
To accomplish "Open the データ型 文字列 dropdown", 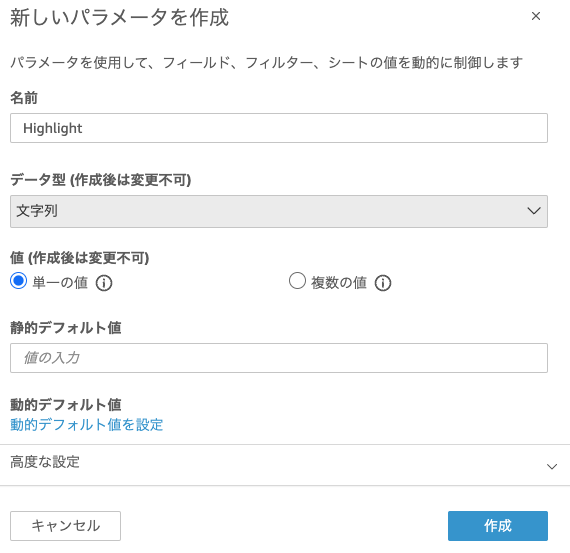I will [279, 211].
